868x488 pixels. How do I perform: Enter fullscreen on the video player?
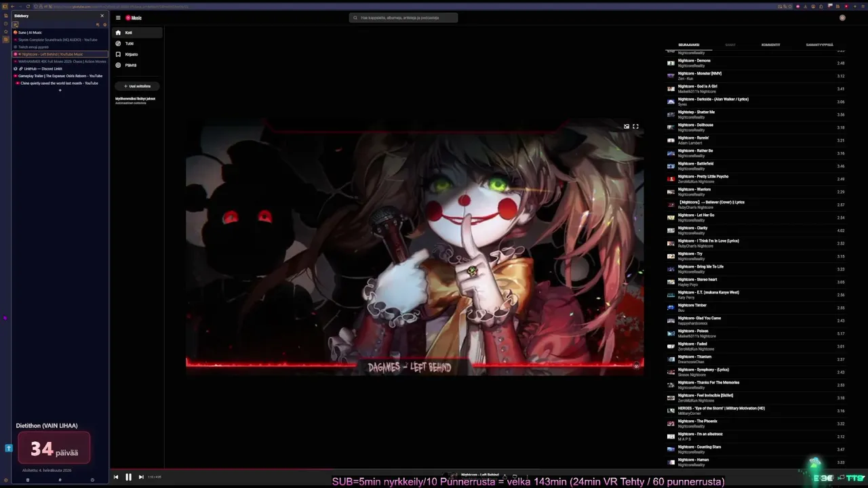pyautogui.click(x=635, y=127)
